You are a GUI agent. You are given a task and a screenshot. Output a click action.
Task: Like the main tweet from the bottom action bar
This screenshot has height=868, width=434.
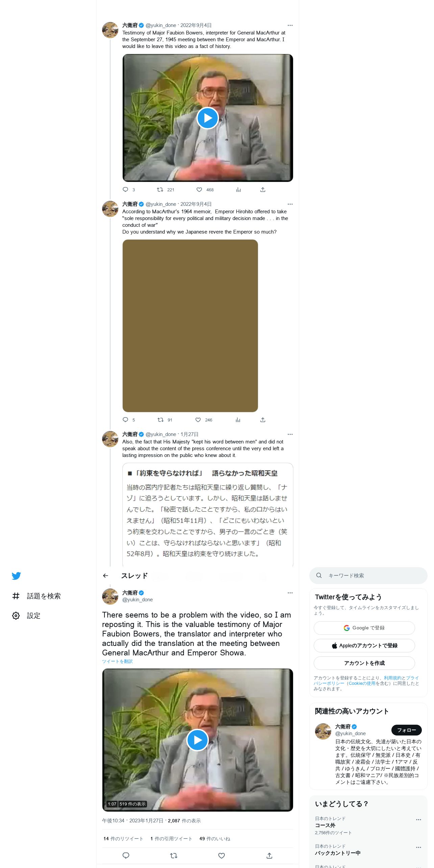click(x=221, y=855)
